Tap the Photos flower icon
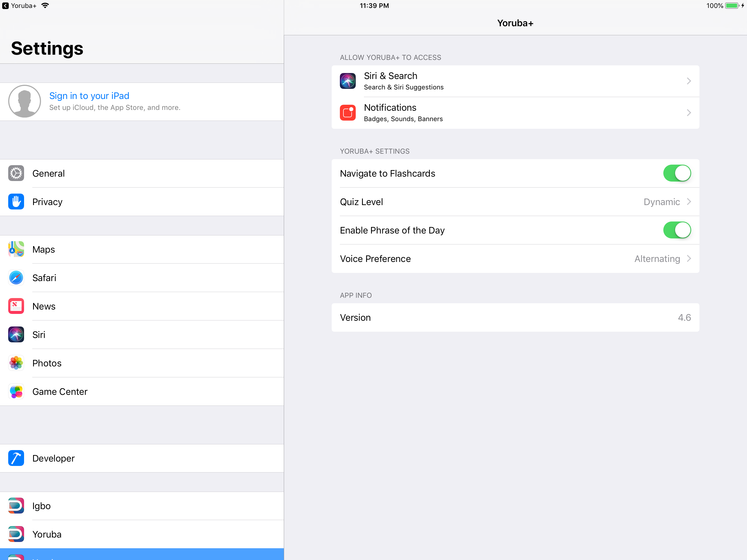Viewport: 747px width, 560px height. coord(16,363)
